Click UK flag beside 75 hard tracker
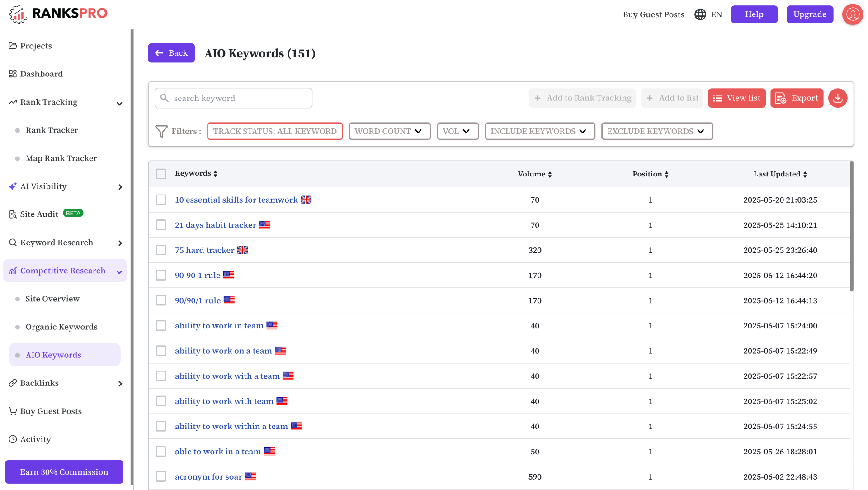The width and height of the screenshot is (868, 490). point(243,250)
